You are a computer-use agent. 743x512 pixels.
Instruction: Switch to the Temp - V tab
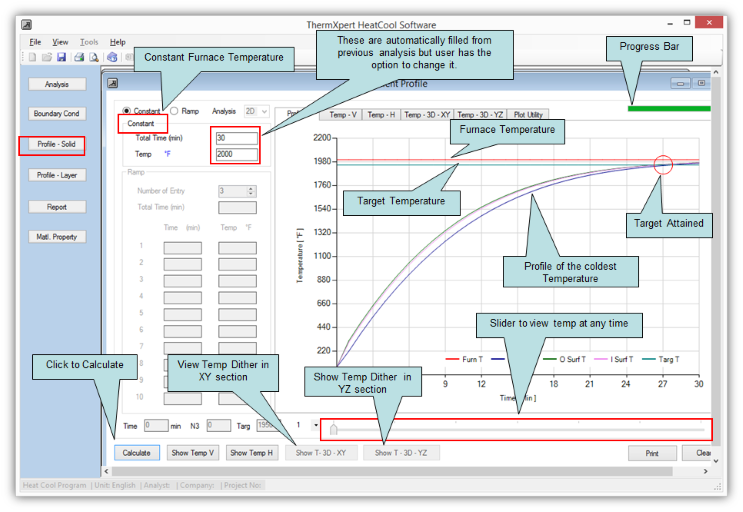(343, 115)
